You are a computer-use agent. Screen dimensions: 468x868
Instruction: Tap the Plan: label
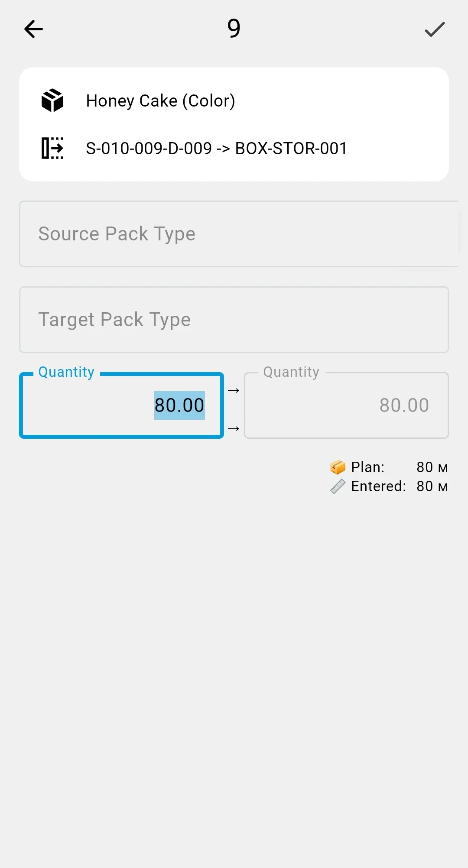tap(368, 467)
